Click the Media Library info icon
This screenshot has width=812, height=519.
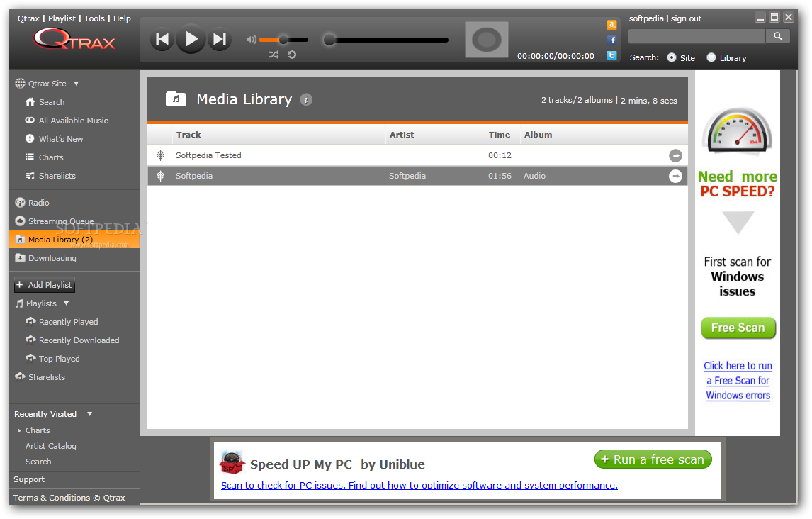[307, 99]
